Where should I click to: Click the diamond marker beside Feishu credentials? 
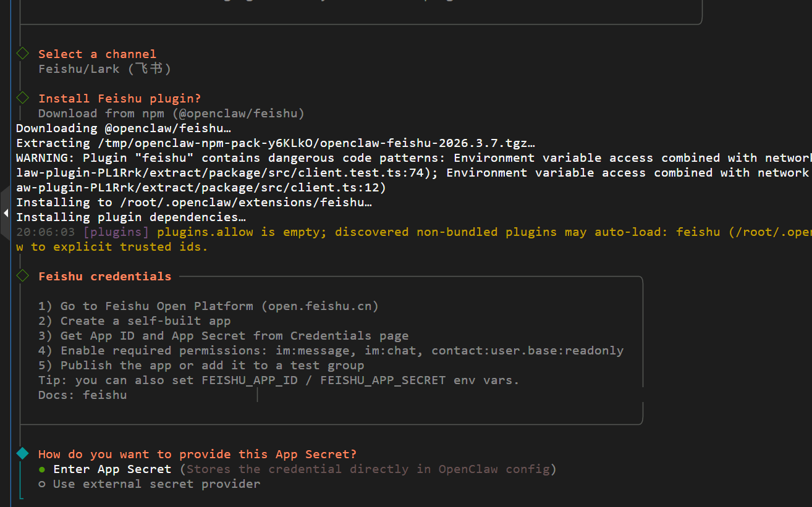pos(23,275)
